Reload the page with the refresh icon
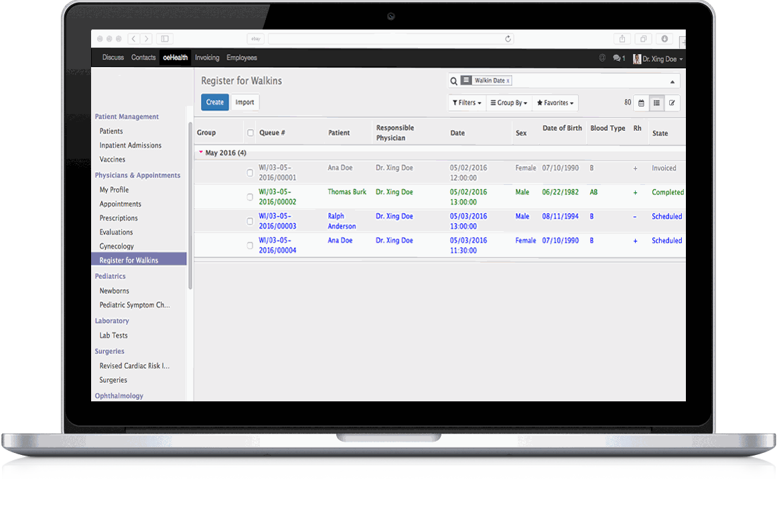Image resolution: width=777 pixels, height=532 pixels. tap(508, 39)
